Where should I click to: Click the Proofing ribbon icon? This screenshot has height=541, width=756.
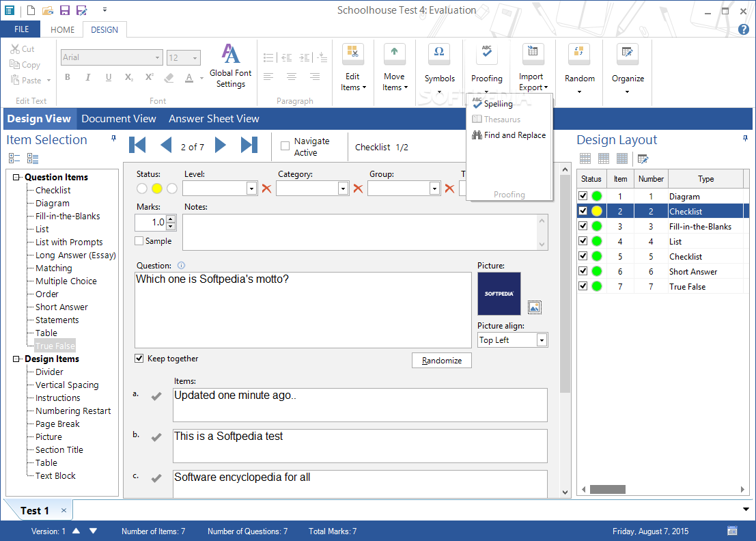click(487, 54)
